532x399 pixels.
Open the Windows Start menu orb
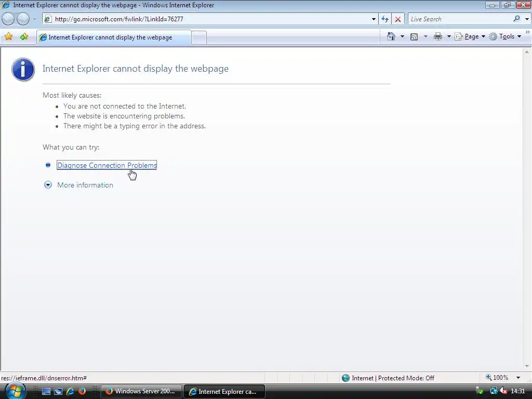click(x=15, y=392)
